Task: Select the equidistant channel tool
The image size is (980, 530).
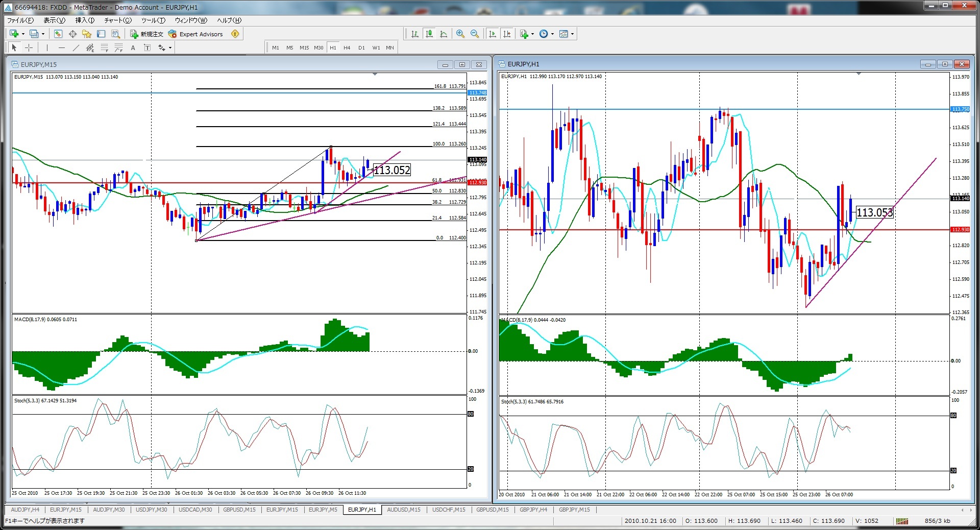Action: click(x=90, y=47)
